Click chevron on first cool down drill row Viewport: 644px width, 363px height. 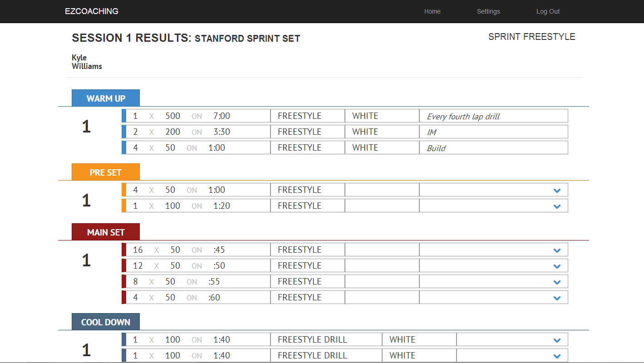click(557, 340)
